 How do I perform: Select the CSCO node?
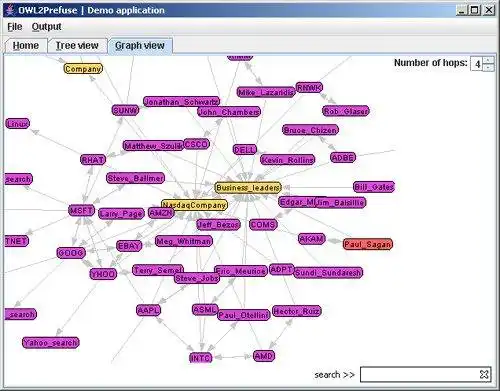coord(197,144)
